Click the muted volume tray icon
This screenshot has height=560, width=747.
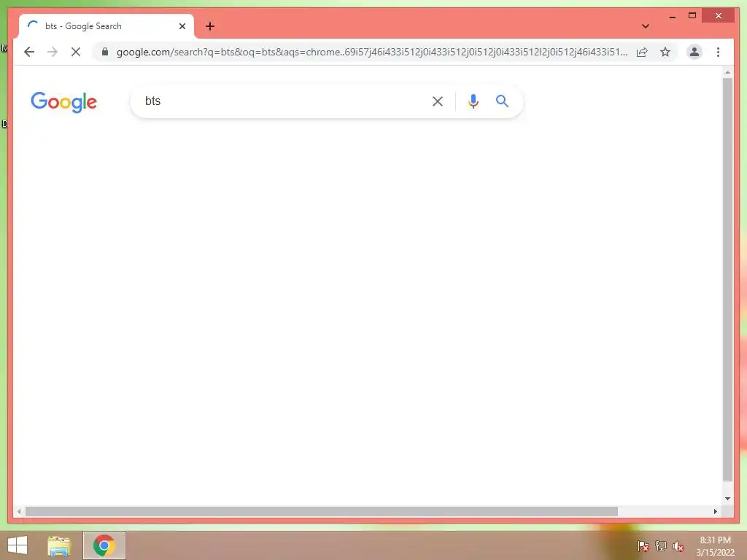tap(678, 546)
